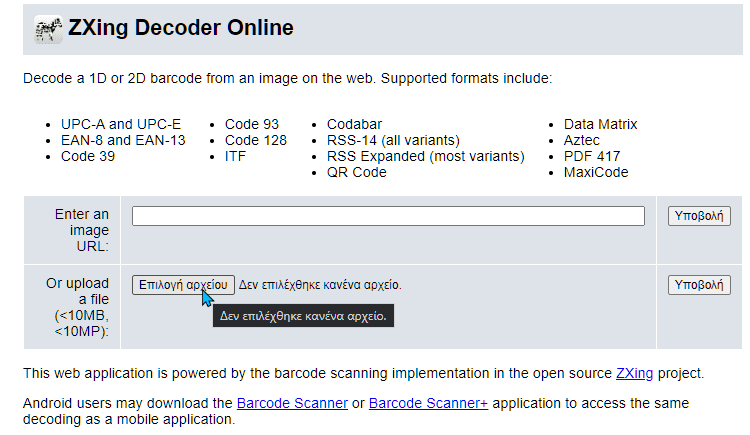This screenshot has height=435, width=750.
Task: Click the ZXing Decoder Online heading
Action: point(181,27)
